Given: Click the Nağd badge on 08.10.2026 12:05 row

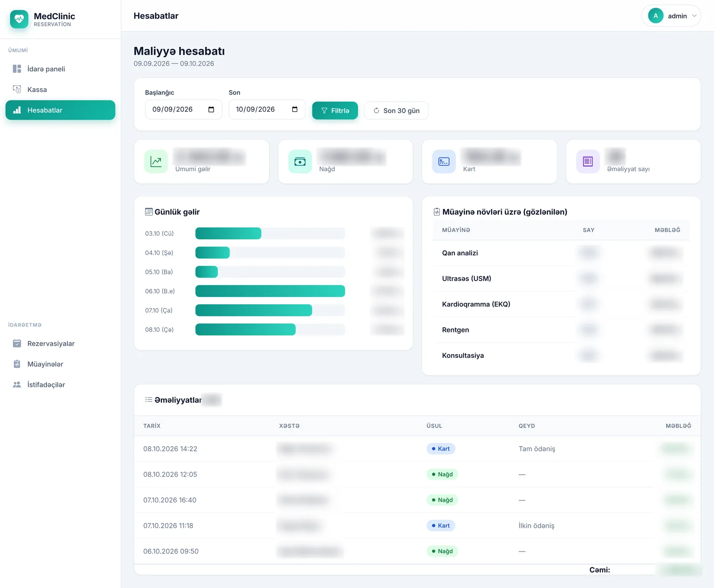Looking at the screenshot, I should (442, 474).
